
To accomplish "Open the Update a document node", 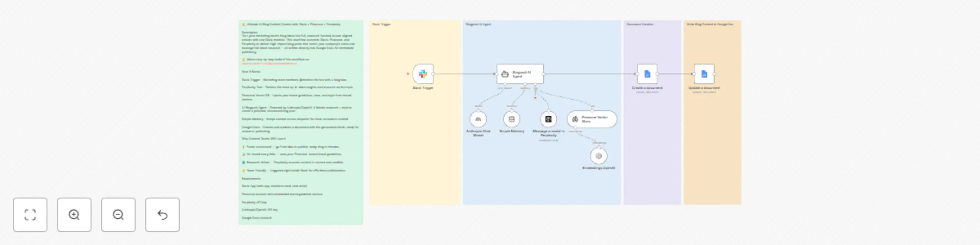I will click(704, 74).
